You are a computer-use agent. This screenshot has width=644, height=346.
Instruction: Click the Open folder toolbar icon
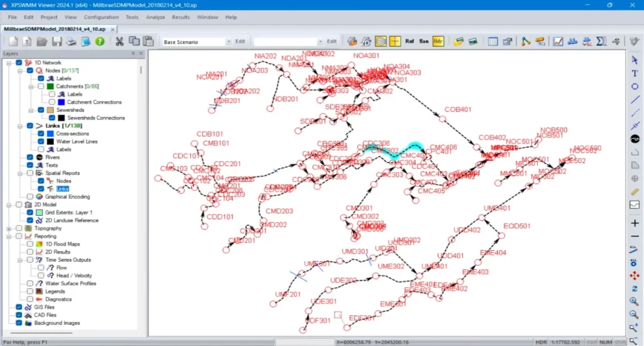42,42
